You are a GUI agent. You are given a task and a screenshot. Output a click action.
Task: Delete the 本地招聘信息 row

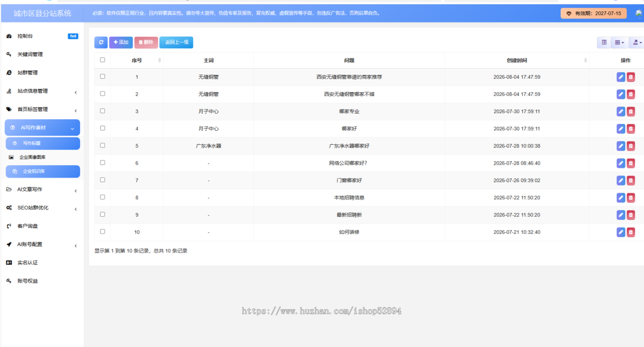point(631,197)
